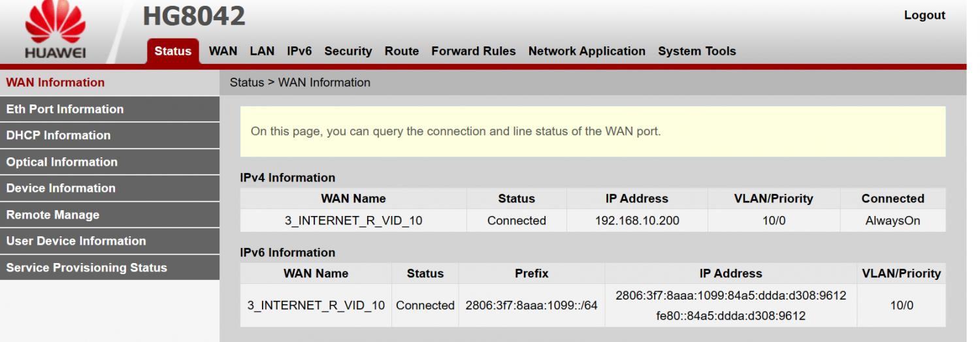Navigate to Forward Rules tab

coord(473,51)
